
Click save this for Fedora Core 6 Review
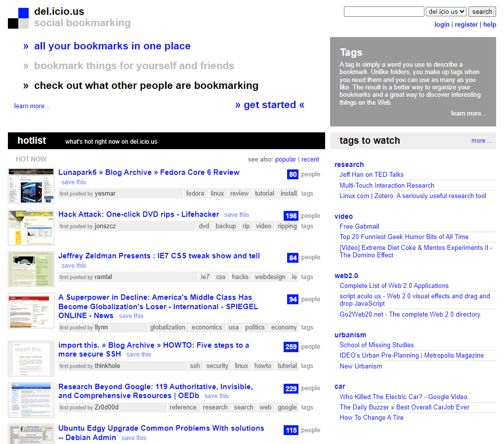pyautogui.click(x=74, y=182)
